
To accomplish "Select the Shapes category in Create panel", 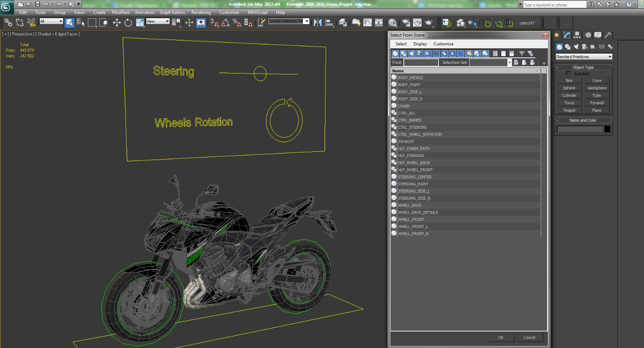I will (568, 47).
